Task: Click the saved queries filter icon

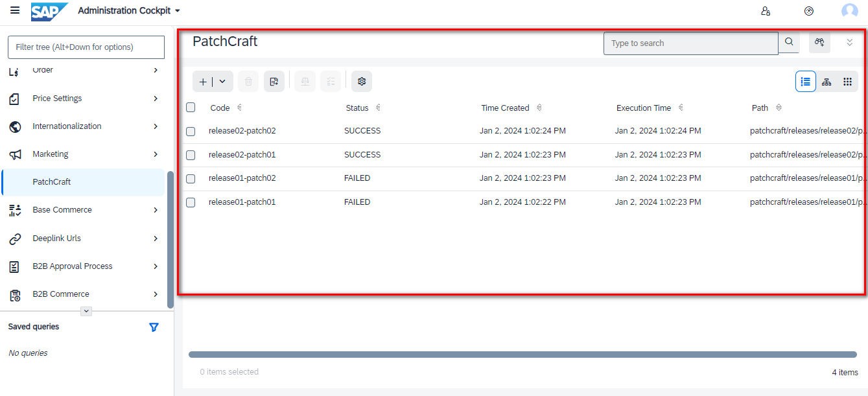Action: (154, 327)
